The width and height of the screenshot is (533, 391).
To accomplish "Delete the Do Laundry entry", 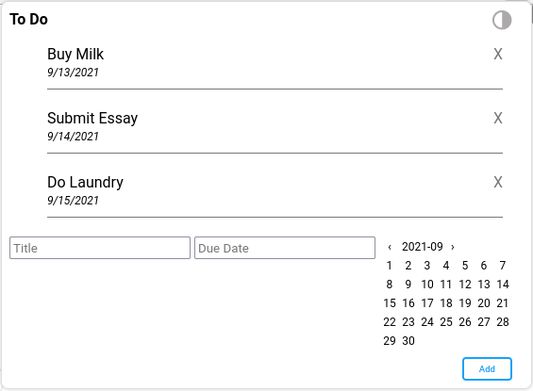I will coord(498,182).
